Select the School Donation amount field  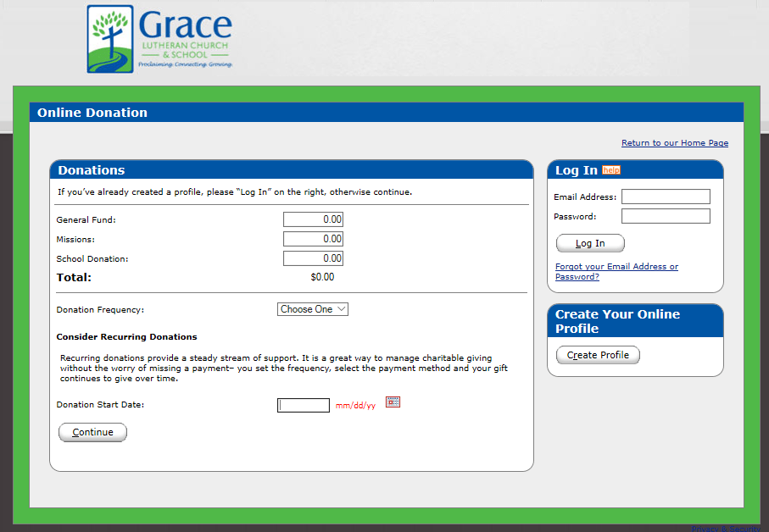[x=313, y=258]
